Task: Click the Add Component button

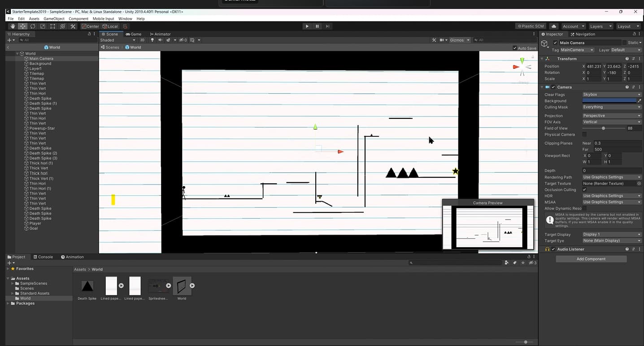Action: tap(591, 259)
